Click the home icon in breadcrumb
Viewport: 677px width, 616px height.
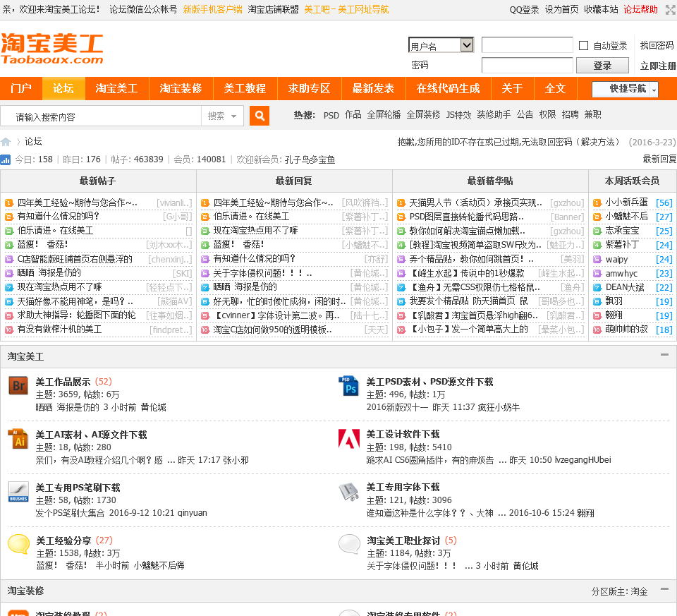coord(6,142)
